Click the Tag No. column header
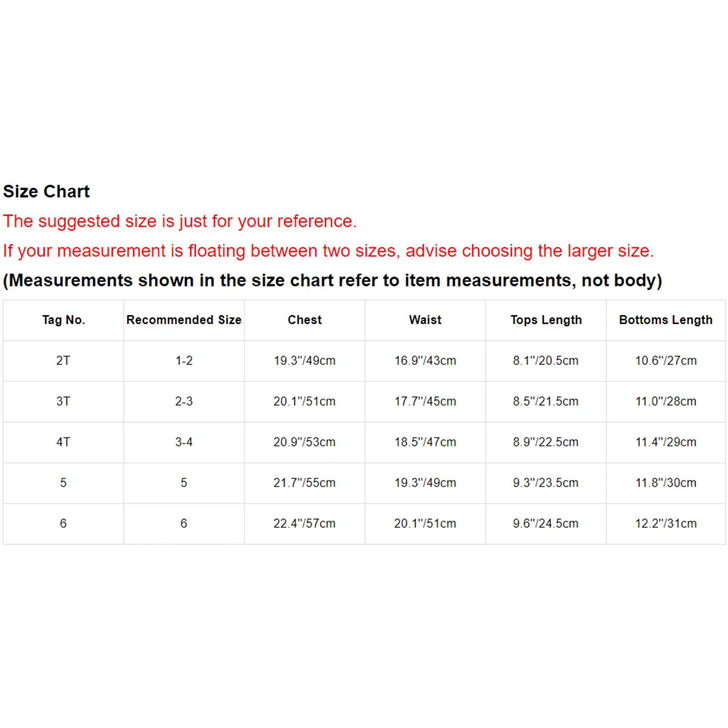The width and height of the screenshot is (728, 728). pyautogui.click(x=63, y=320)
